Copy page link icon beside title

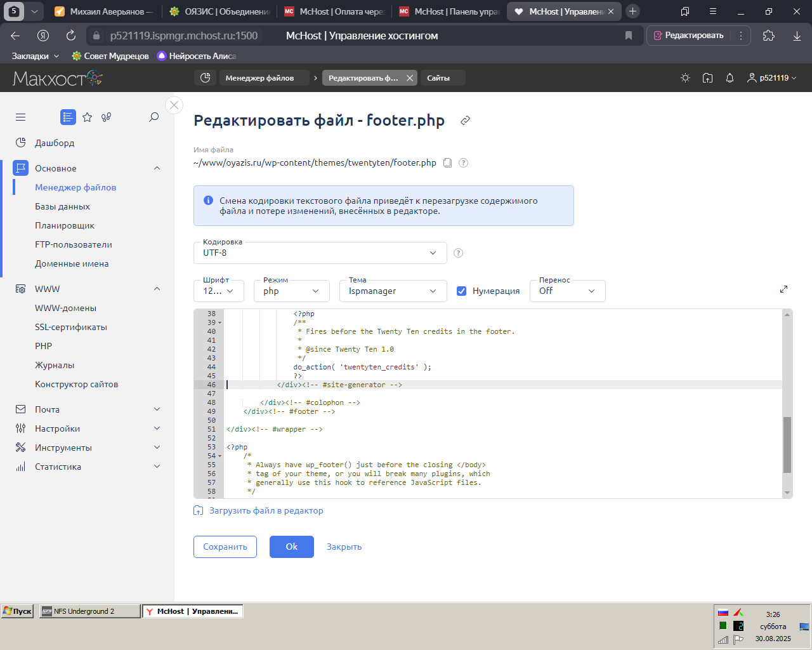click(x=465, y=121)
